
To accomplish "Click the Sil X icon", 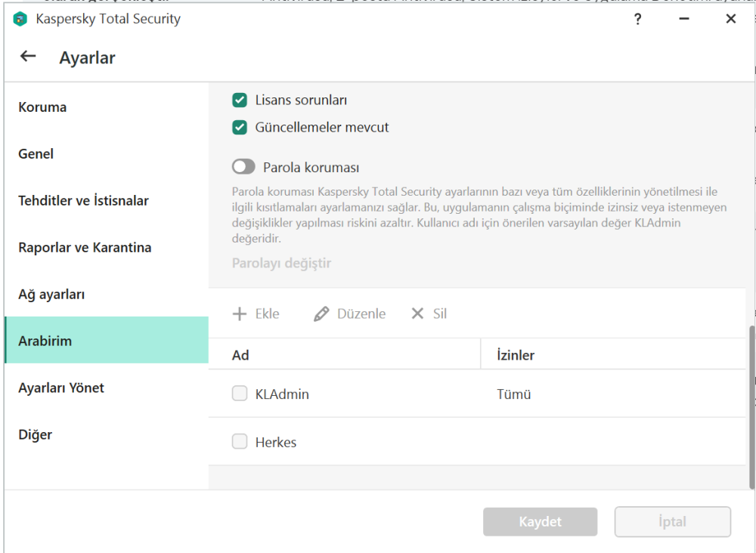I will 417,313.
